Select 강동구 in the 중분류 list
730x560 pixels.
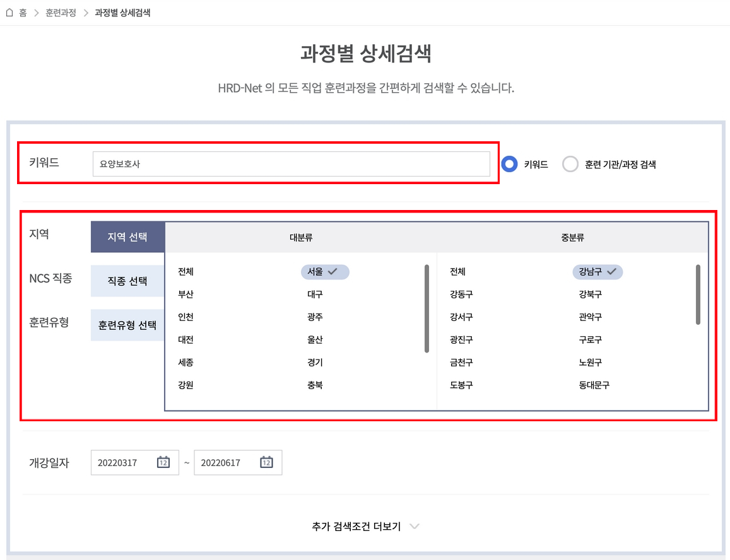461,295
